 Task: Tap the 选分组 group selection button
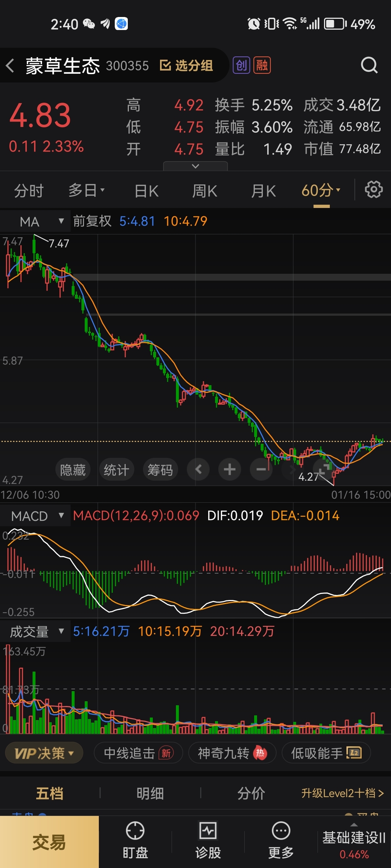[x=186, y=65]
